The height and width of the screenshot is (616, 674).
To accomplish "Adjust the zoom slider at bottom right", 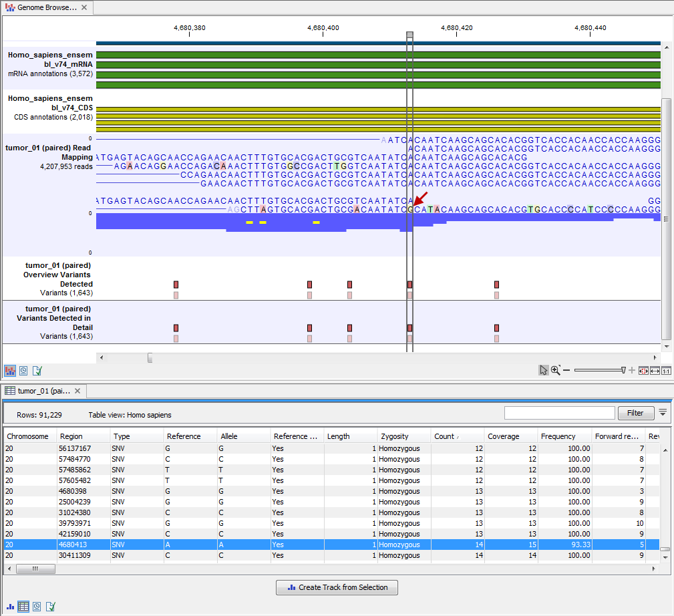I will coord(598,370).
